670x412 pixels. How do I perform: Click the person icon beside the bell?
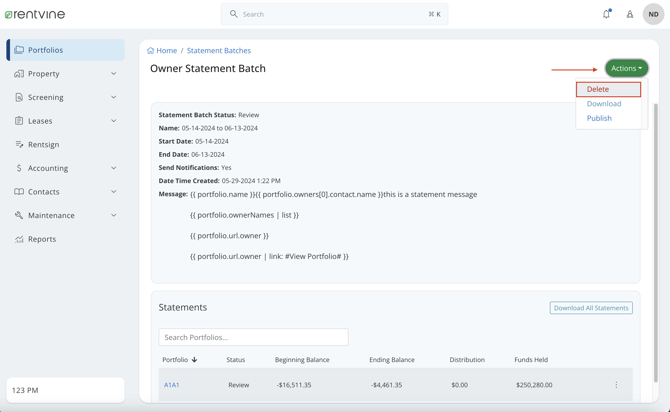point(630,14)
